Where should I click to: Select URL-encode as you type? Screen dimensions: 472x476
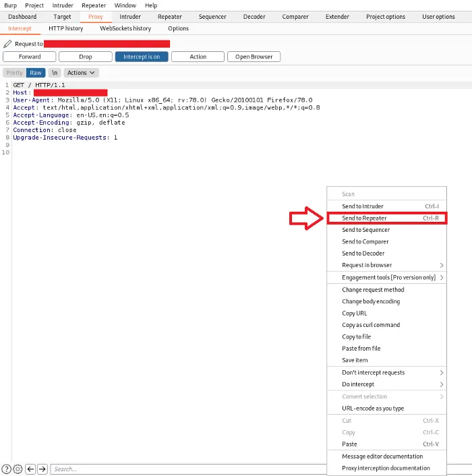click(386, 409)
